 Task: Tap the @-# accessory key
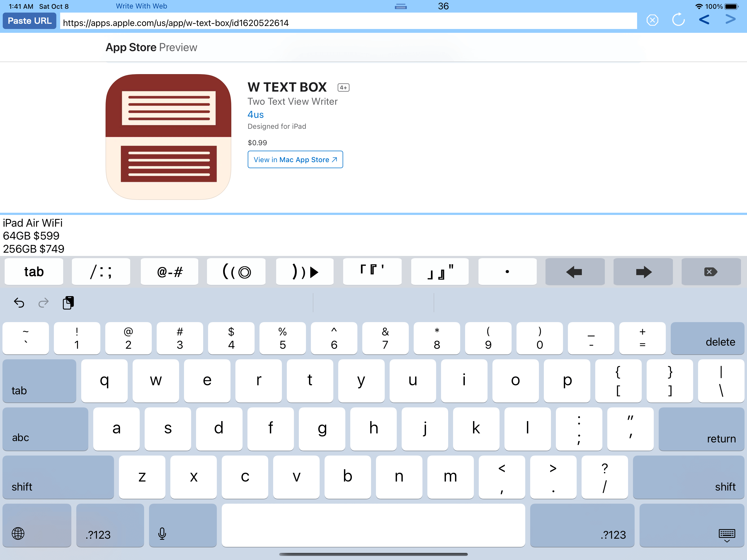tap(170, 272)
